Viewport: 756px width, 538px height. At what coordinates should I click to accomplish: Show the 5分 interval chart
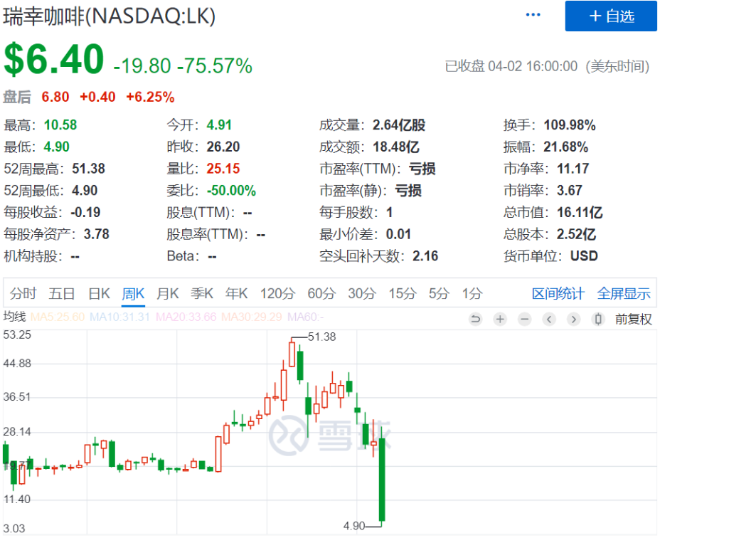tap(439, 293)
